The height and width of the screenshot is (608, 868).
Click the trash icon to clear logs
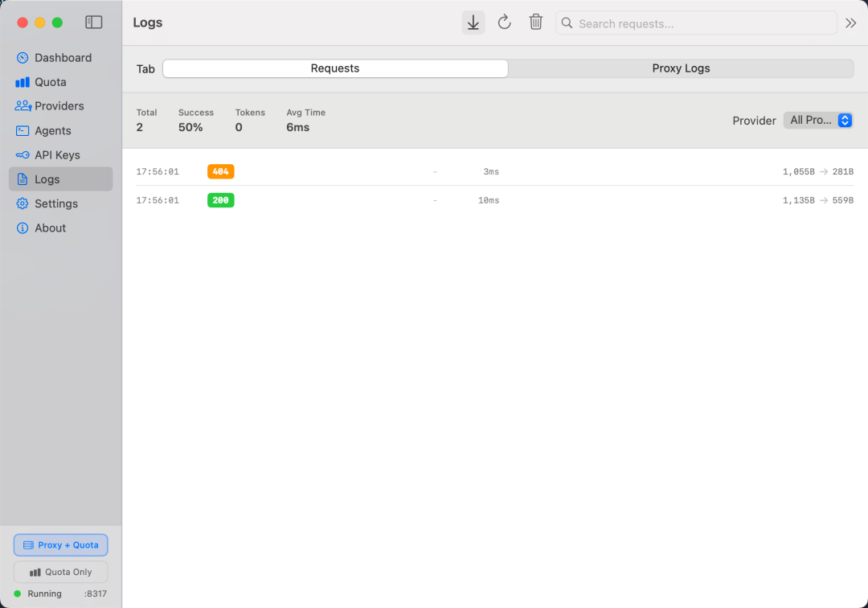(x=536, y=23)
